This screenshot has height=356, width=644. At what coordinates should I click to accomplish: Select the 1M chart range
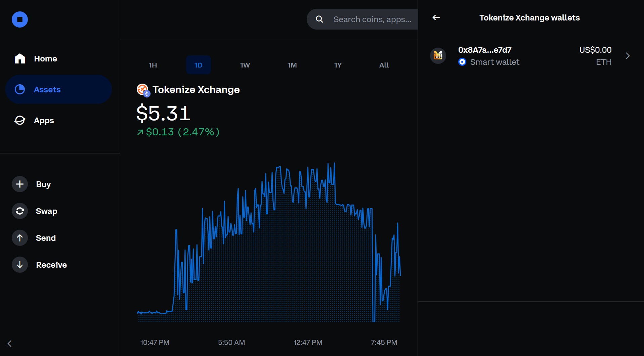[x=292, y=65]
